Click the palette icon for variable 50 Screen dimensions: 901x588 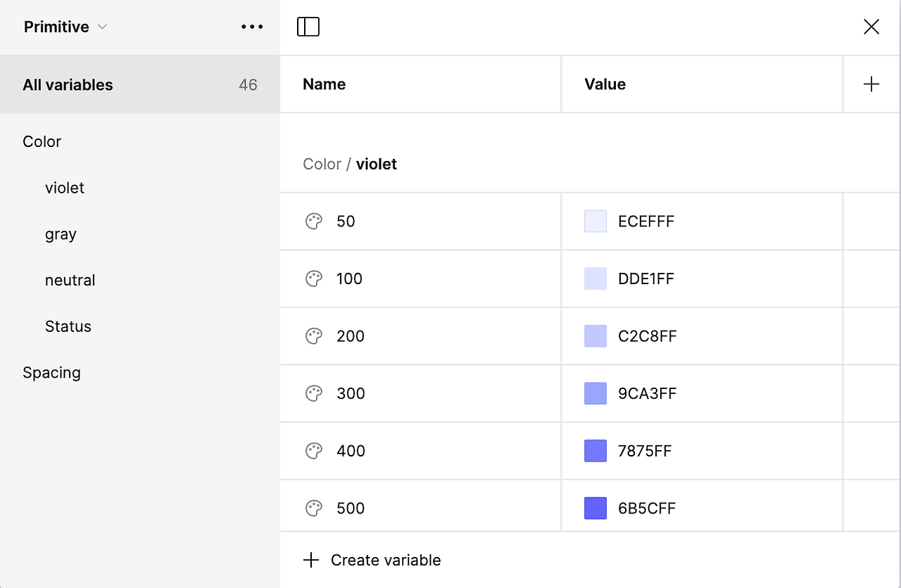click(x=313, y=222)
